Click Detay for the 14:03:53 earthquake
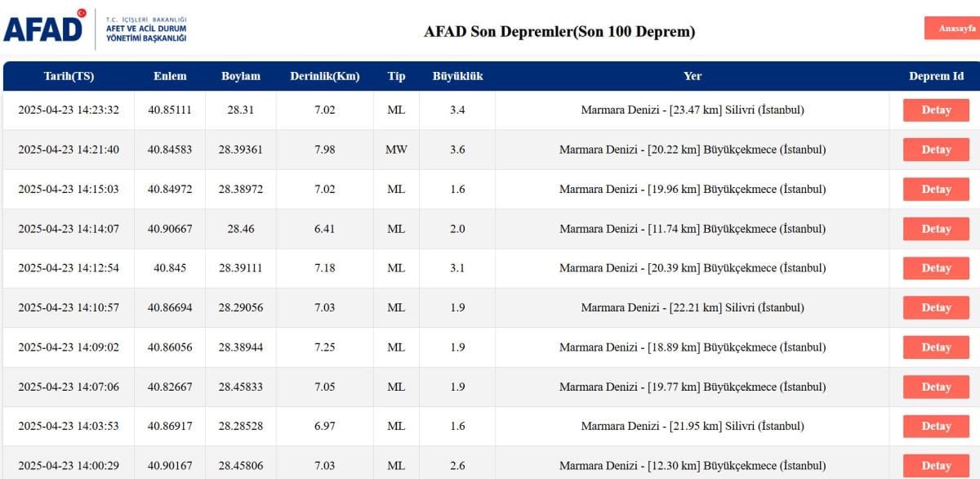 pos(936,426)
